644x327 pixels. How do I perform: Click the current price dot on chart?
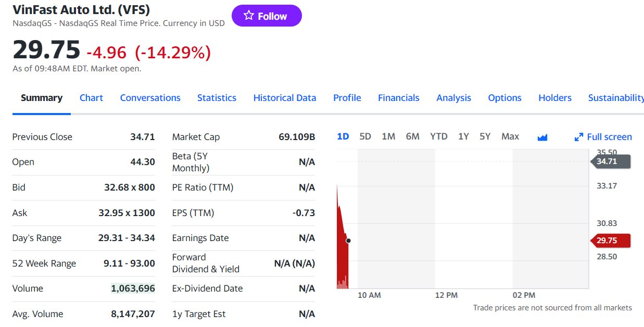click(348, 241)
